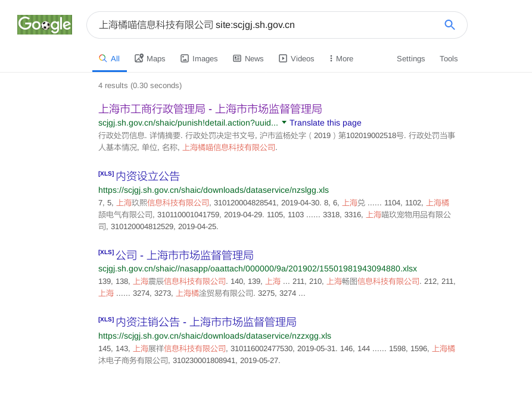
Task: Click the News tab icon
Action: click(x=237, y=58)
